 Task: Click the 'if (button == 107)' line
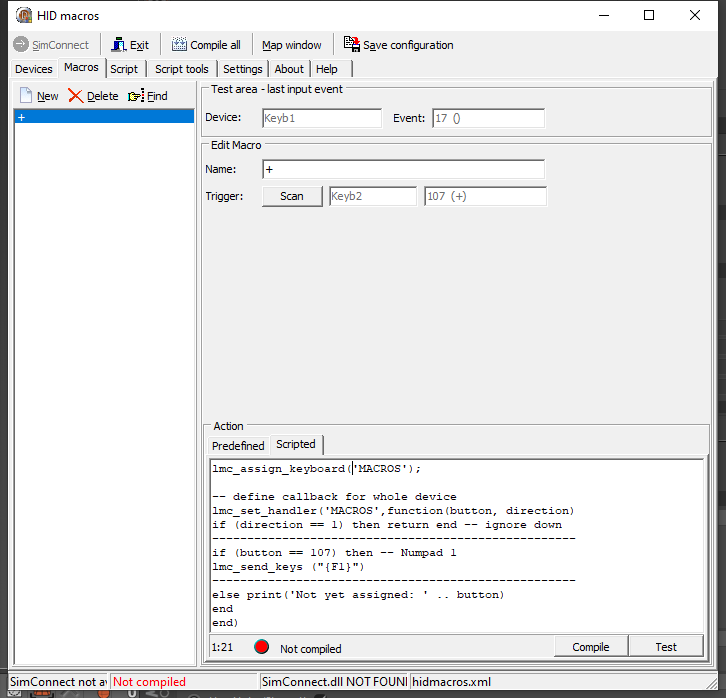pyautogui.click(x=334, y=553)
